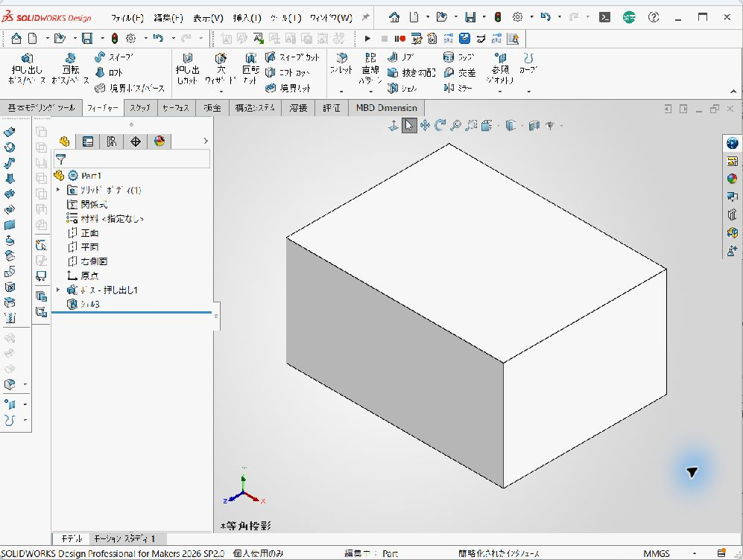Select the Extruded Boss/Base (押し出し) tool
The height and width of the screenshot is (560, 743).
coord(27,69)
